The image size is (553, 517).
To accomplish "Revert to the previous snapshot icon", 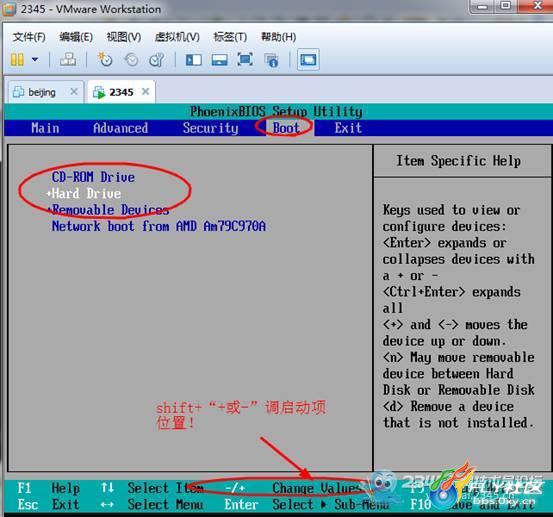I will tap(131, 60).
